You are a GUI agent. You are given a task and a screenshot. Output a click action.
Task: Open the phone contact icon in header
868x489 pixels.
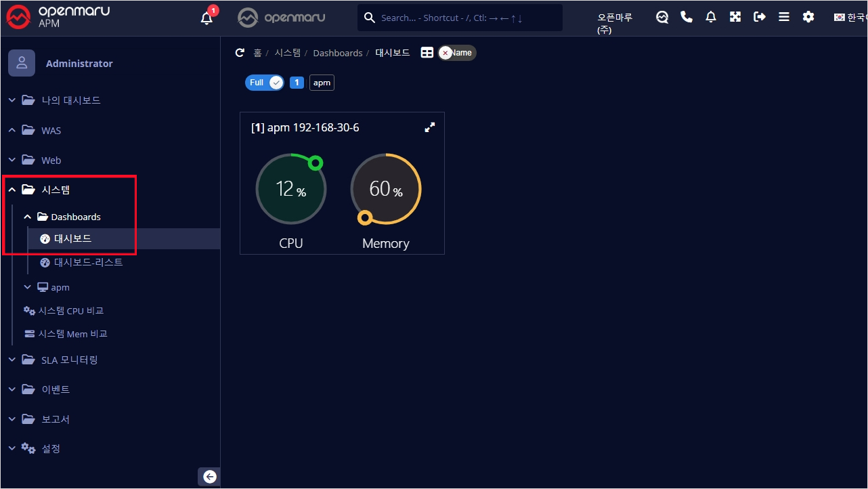point(687,18)
